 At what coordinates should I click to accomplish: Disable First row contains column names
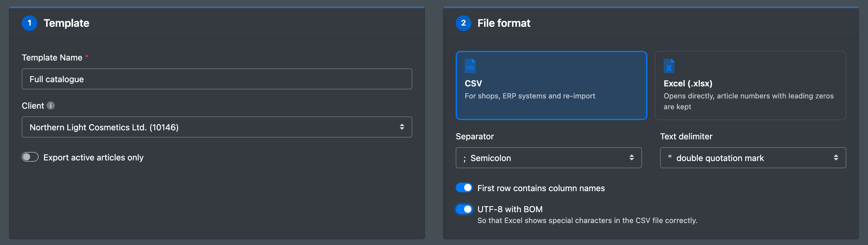click(x=464, y=188)
